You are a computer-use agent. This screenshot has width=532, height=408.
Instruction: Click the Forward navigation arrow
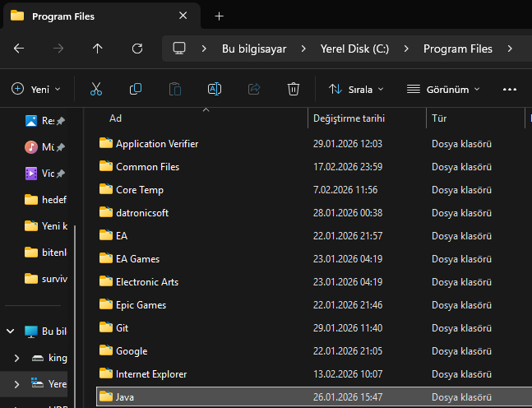point(58,49)
